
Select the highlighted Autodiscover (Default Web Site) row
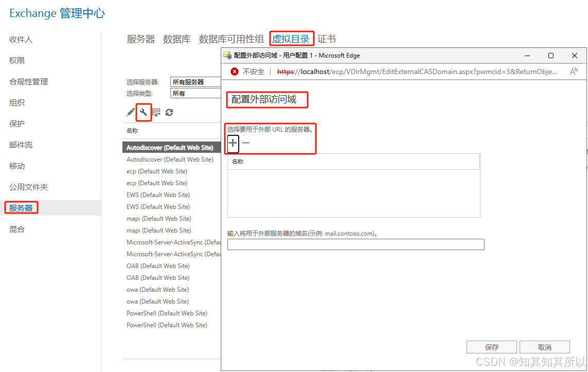(172, 147)
